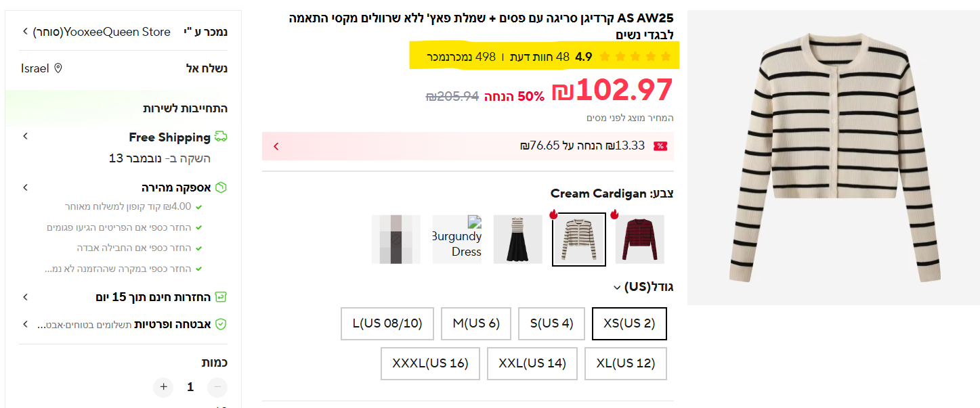Select the black dress color swatch
The width and height of the screenshot is (980, 408).
tap(518, 240)
